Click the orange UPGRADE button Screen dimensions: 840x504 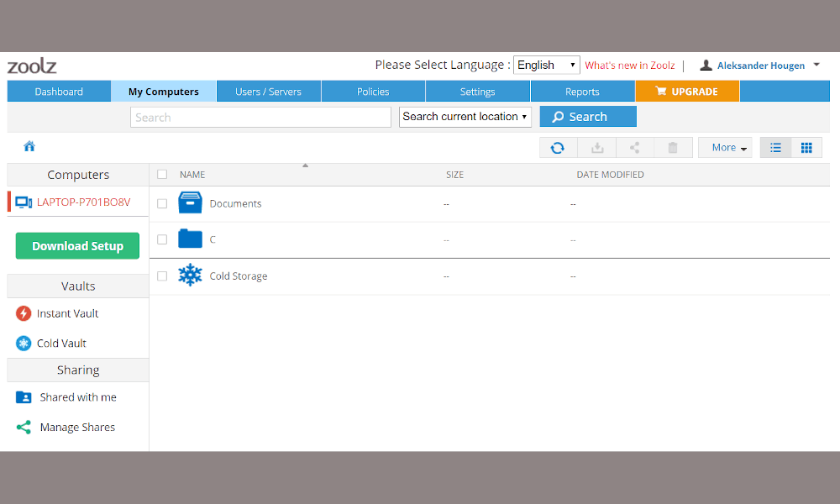687,91
